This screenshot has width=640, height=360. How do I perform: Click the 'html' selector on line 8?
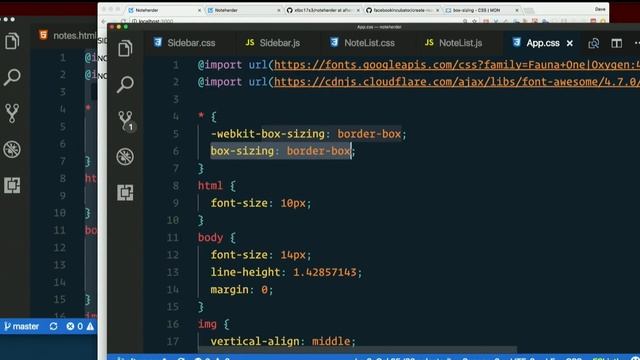(210, 186)
